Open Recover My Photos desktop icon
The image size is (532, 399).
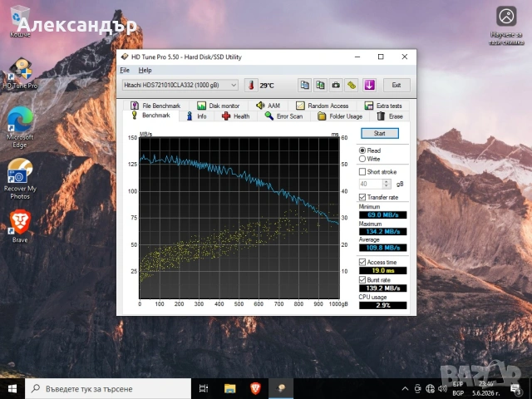(20, 179)
